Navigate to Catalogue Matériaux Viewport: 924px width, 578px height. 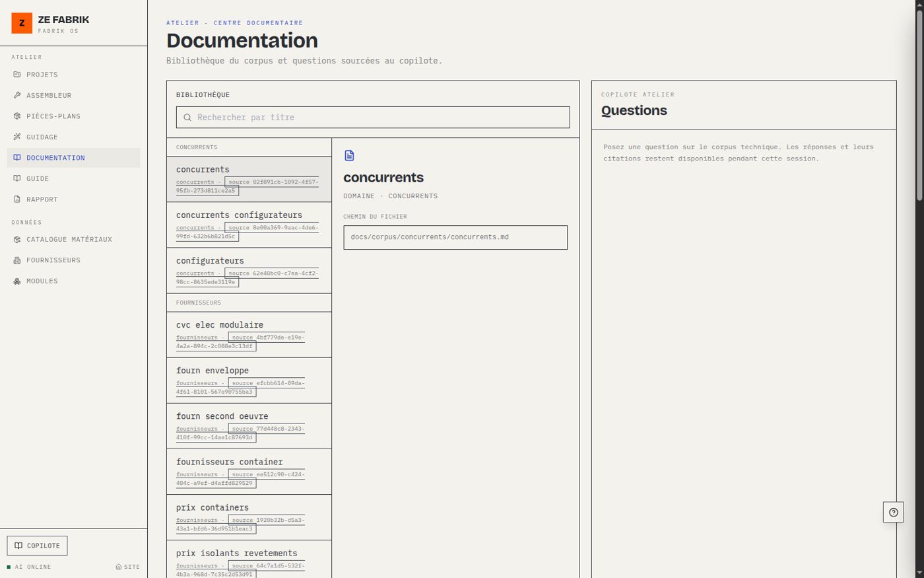(x=74, y=239)
